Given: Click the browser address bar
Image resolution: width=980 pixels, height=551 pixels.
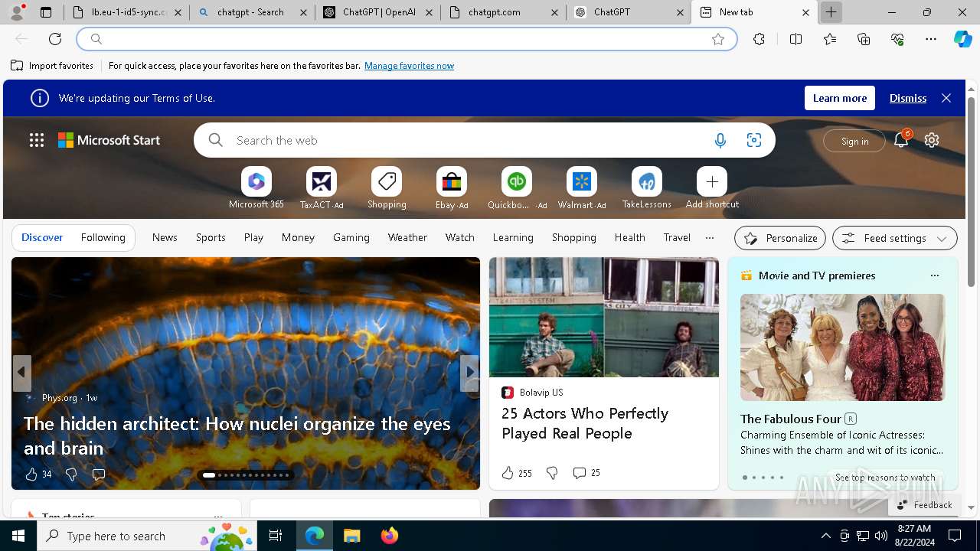Looking at the screenshot, I should (407, 39).
